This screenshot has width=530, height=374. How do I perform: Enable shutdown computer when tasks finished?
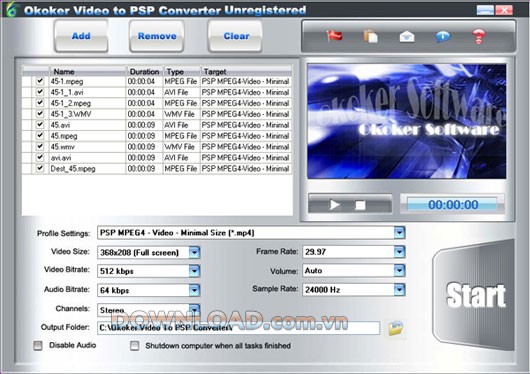tap(135, 346)
